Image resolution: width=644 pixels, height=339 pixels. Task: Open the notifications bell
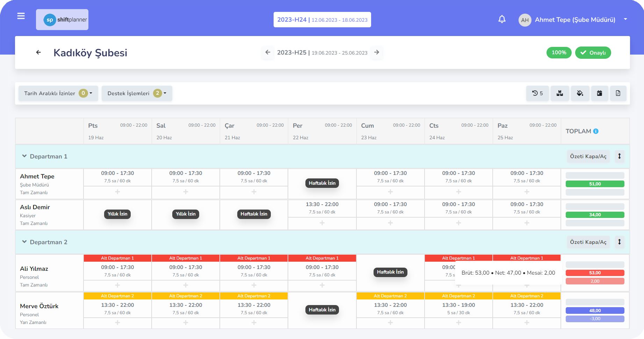click(502, 19)
